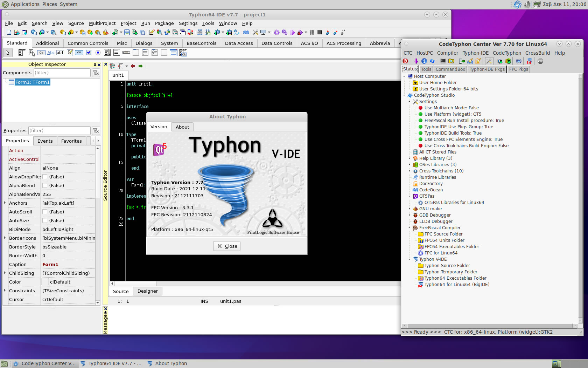This screenshot has height=368, width=588.
Task: Click the CodeTyphon Center tree vertical scrollbar
Action: [581, 198]
